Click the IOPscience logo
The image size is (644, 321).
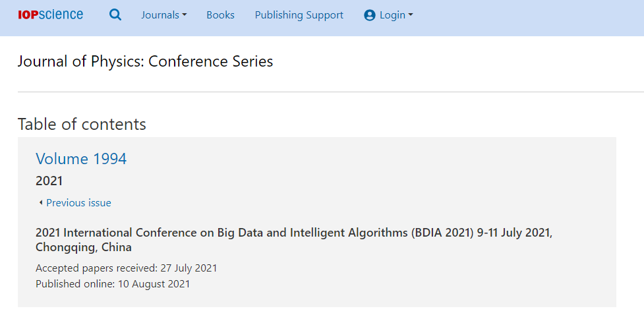pyautogui.click(x=51, y=15)
